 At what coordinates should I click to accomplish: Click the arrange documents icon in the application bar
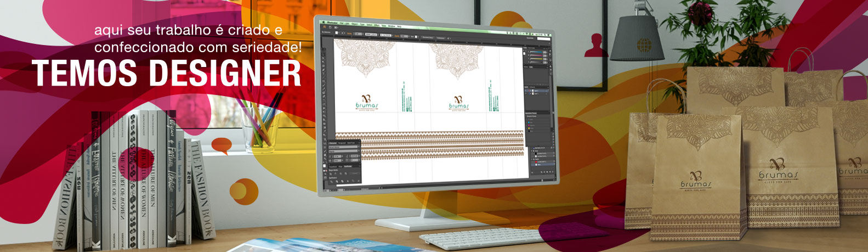(336, 27)
